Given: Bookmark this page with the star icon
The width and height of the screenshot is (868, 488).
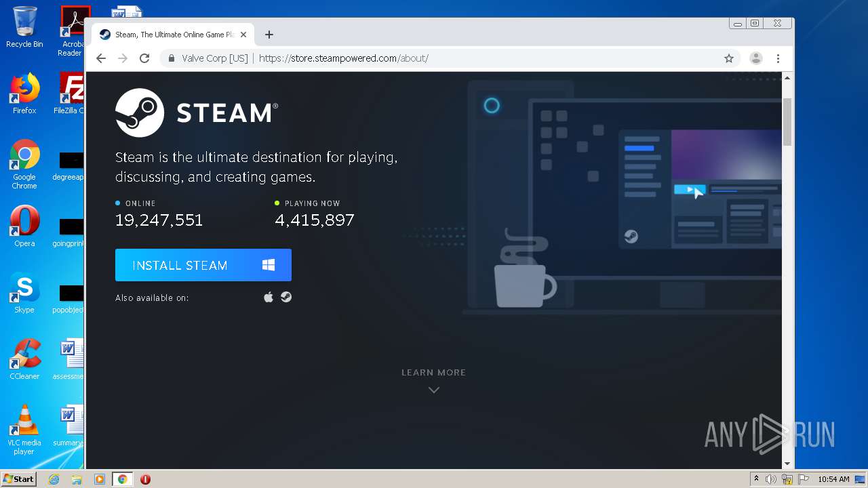Looking at the screenshot, I should click(729, 58).
